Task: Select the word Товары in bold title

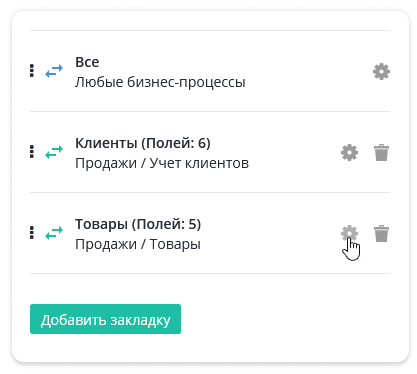Action: coord(101,224)
